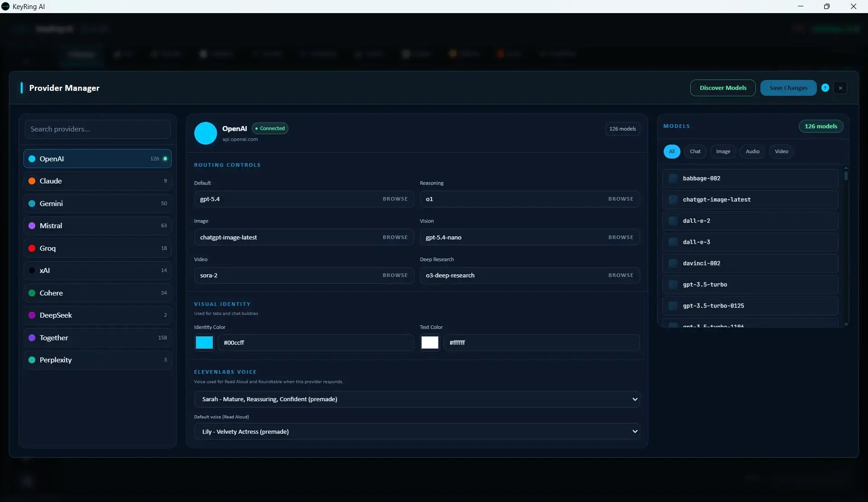Click the #00ccff identity color hex field
Screen dimensions: 868x502
pos(316,342)
